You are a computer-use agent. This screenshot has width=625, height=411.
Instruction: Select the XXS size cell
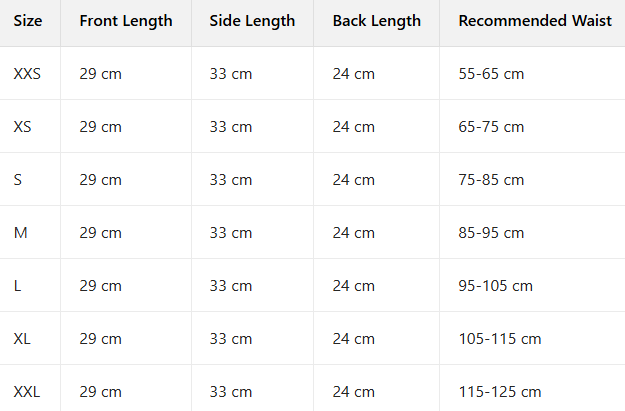click(28, 74)
